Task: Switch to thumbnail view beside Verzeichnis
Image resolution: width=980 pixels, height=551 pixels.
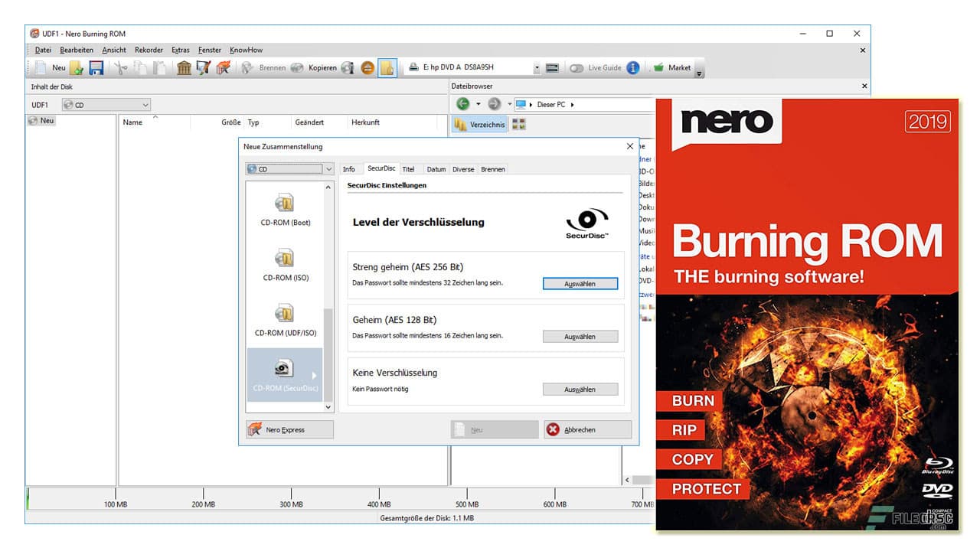Action: (518, 124)
